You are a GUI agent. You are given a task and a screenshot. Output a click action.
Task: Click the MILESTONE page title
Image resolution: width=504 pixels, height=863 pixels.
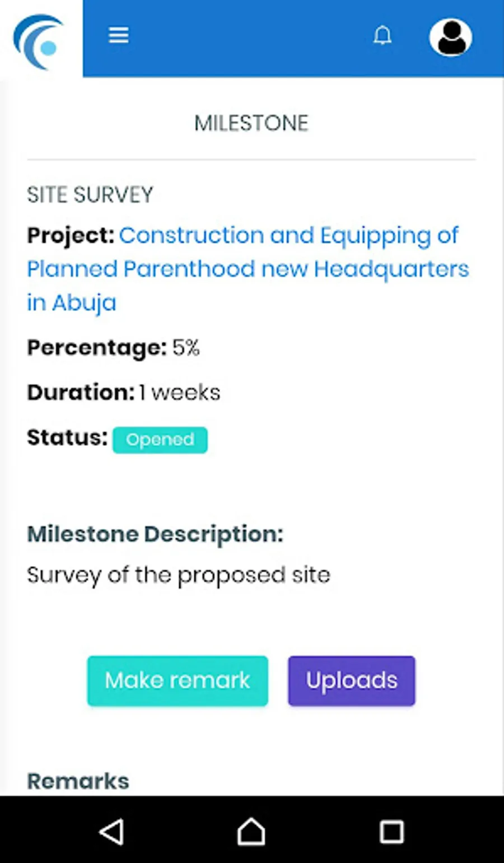click(x=251, y=123)
